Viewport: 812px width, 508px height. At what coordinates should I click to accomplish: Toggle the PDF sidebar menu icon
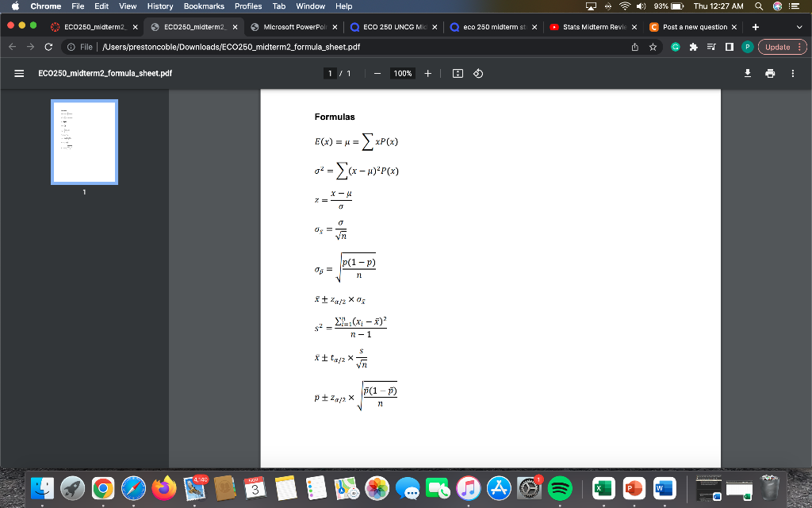(x=19, y=74)
